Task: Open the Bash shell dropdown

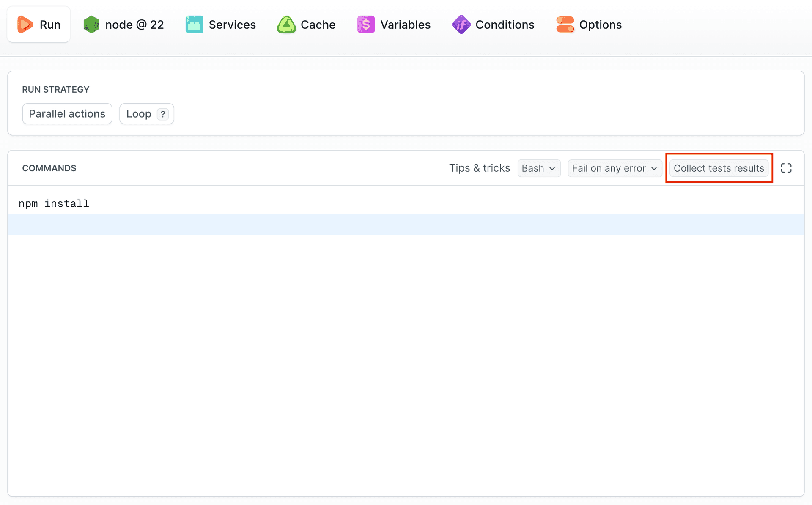Action: pyautogui.click(x=539, y=168)
